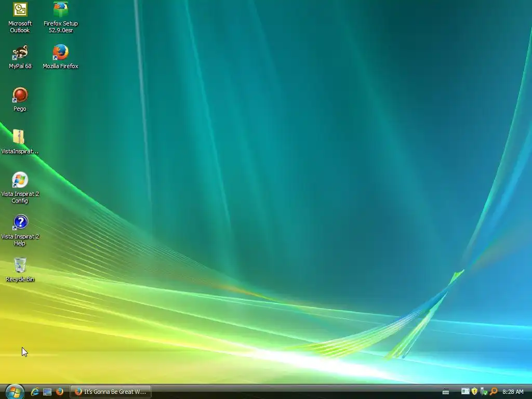Open Vista Inspirat 2 Config shortcut
The width and height of the screenshot is (532, 399).
pos(20,188)
